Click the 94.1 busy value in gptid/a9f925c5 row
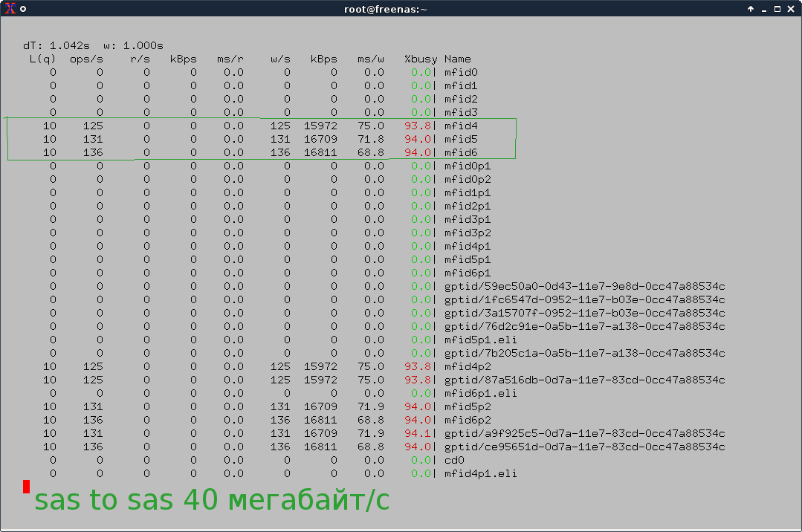Image resolution: width=802 pixels, height=532 pixels. pos(418,433)
